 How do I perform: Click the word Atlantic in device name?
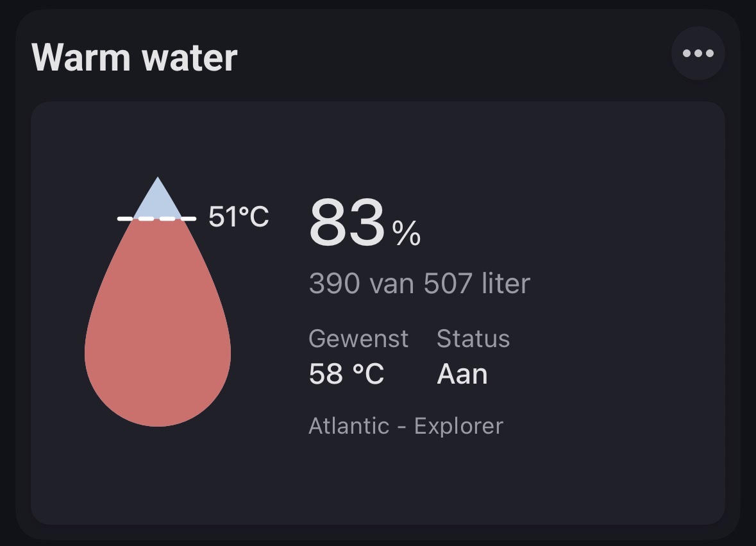pyautogui.click(x=349, y=426)
